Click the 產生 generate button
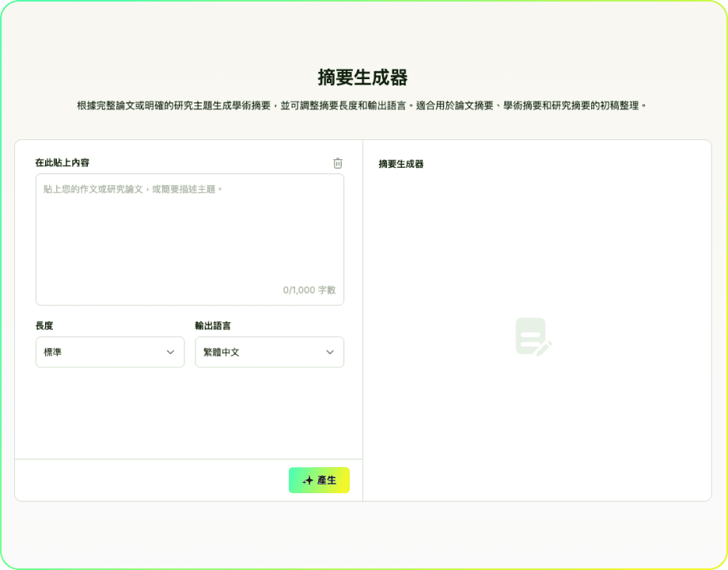 tap(319, 480)
